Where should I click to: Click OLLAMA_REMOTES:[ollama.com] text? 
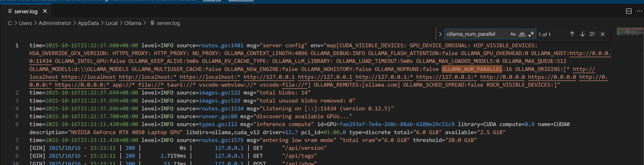(357, 85)
